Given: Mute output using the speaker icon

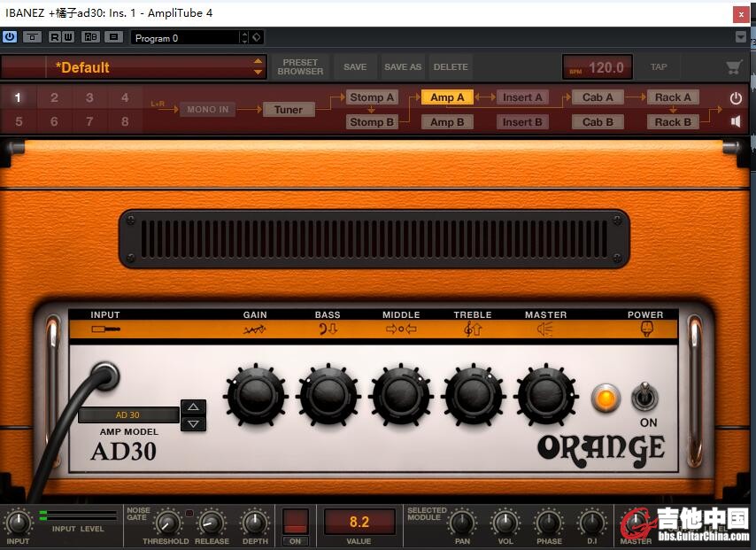Looking at the screenshot, I should point(736,121).
